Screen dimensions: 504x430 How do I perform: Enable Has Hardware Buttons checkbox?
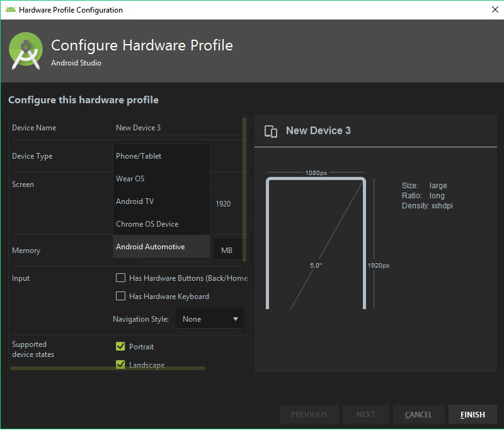click(120, 278)
